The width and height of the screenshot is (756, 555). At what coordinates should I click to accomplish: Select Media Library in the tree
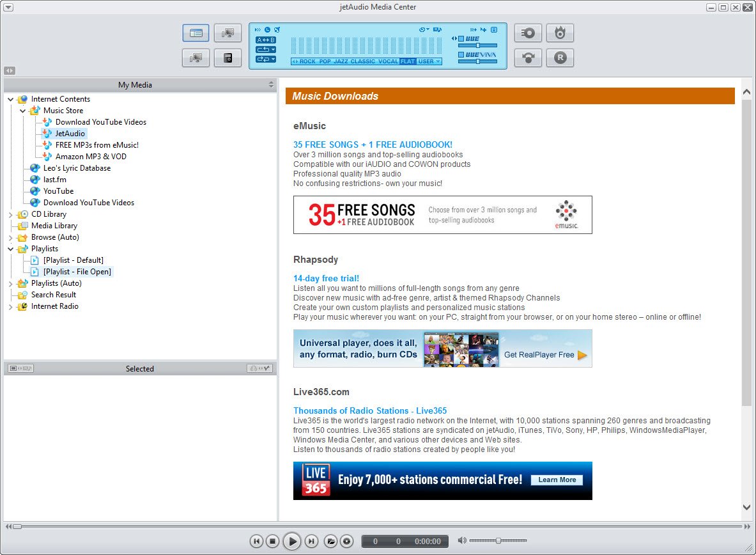click(54, 225)
